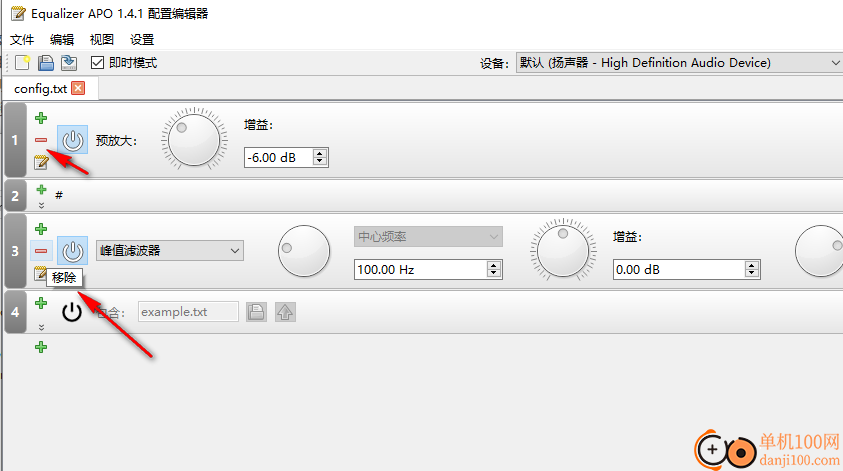Increase preamp gain with the spinner up arrow
The image size is (843, 471).
[x=320, y=153]
